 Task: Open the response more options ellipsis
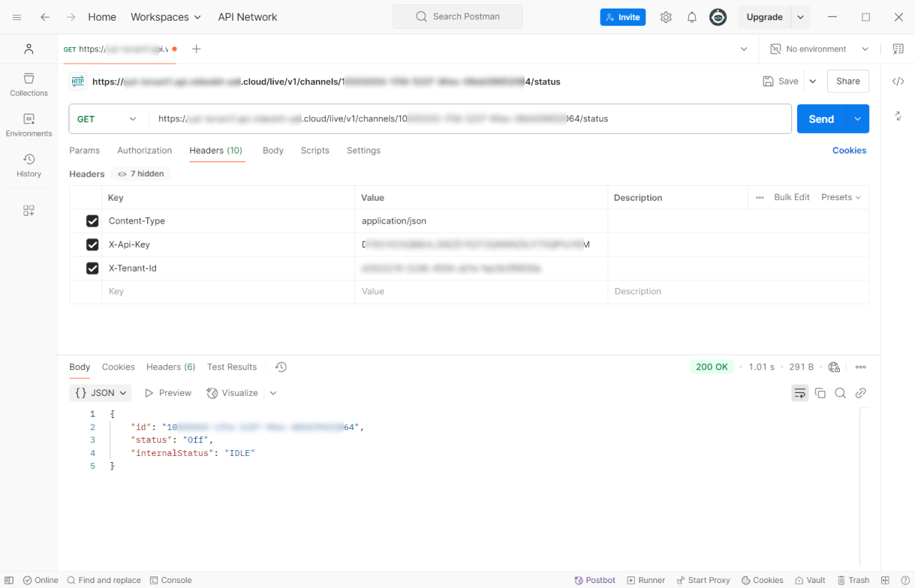861,367
